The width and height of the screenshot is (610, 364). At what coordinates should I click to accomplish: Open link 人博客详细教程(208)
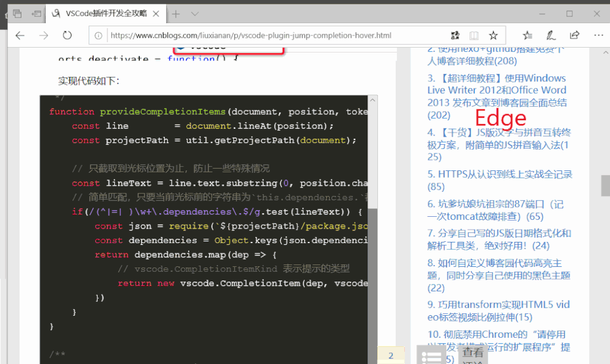[472, 60]
